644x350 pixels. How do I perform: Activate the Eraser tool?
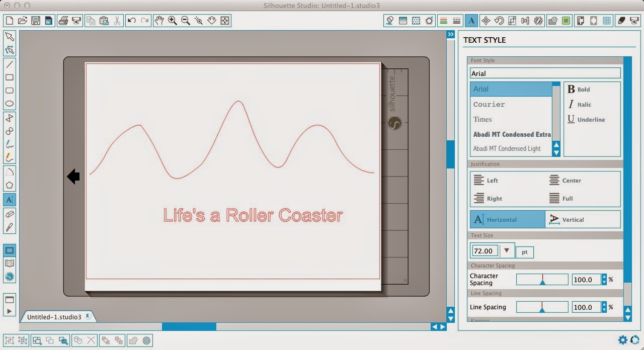pos(10,213)
